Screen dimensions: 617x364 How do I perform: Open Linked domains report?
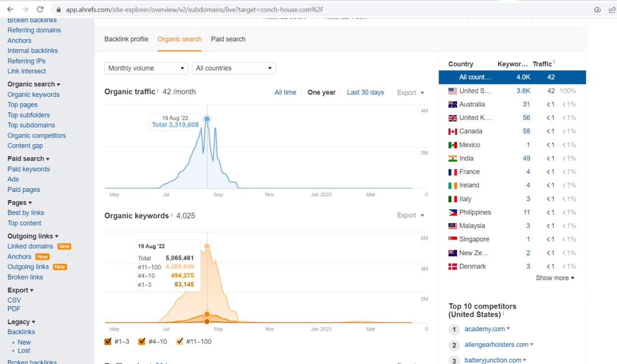[x=30, y=246]
